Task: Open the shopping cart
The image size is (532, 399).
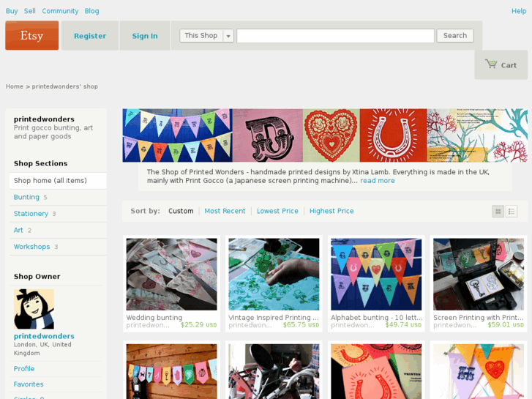Action: 501,65
